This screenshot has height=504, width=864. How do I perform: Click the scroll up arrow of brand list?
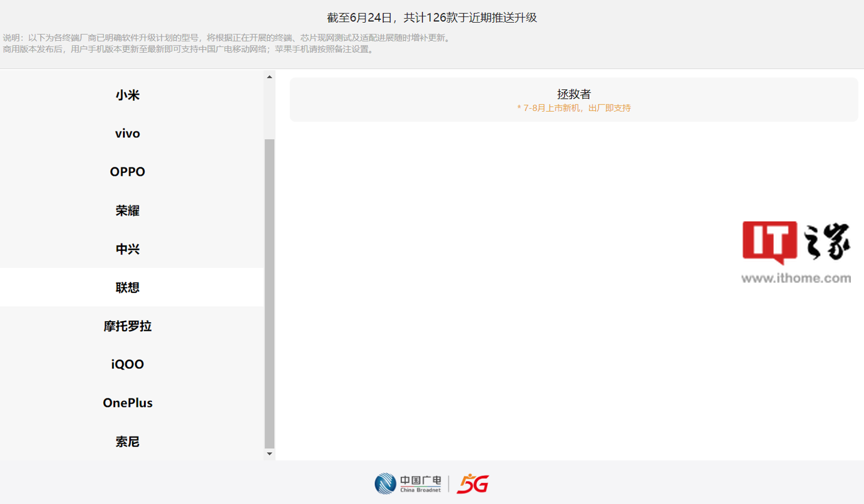pyautogui.click(x=269, y=76)
